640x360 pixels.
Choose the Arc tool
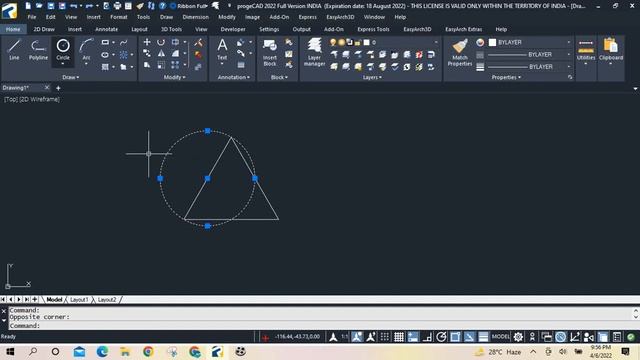pyautogui.click(x=86, y=50)
